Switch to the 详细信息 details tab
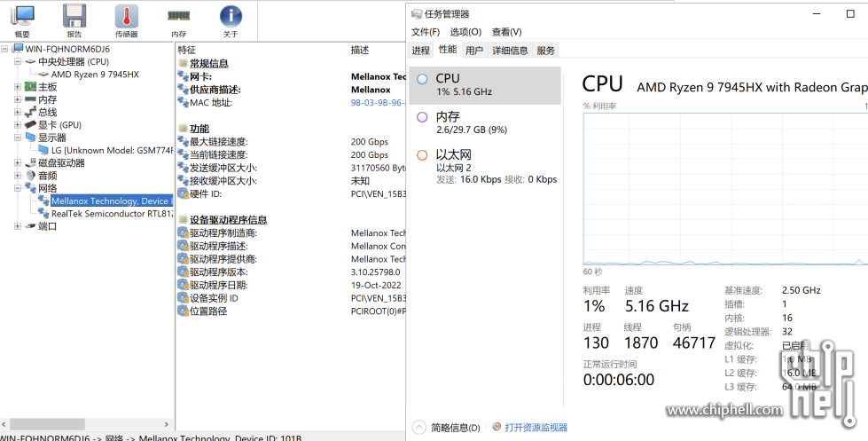 click(x=510, y=51)
